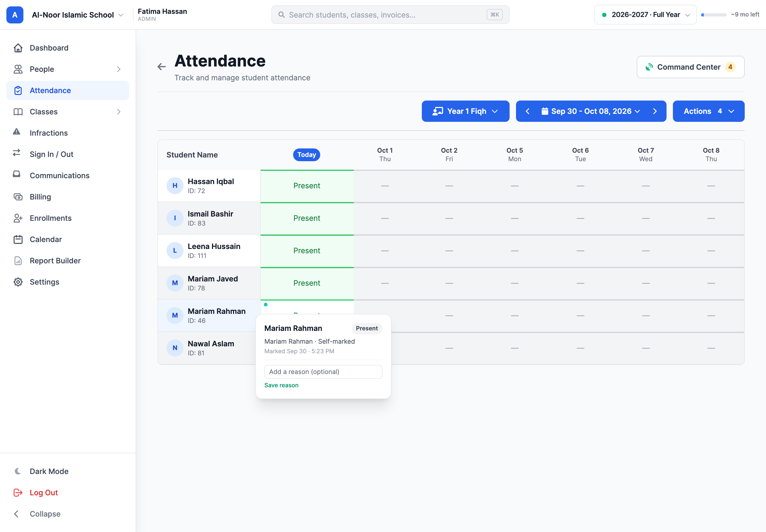Click Nawal Aslam's N avatar
Viewport: 766px width, 532px height.
pos(175,348)
